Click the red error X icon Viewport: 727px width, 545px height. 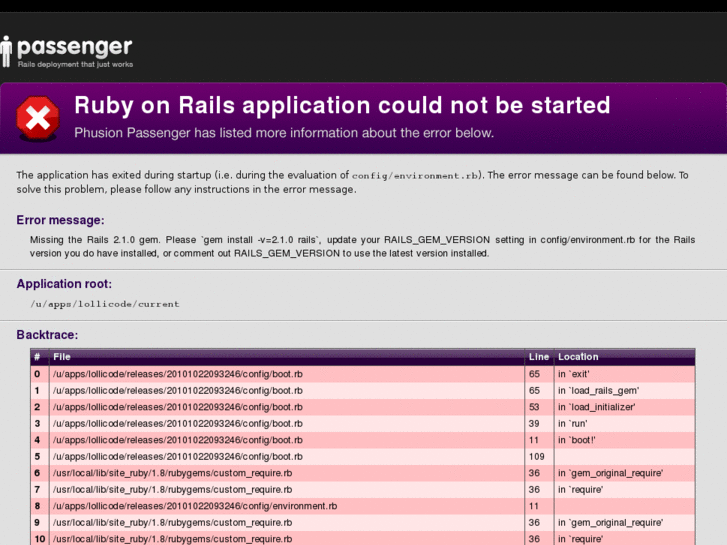(x=38, y=118)
